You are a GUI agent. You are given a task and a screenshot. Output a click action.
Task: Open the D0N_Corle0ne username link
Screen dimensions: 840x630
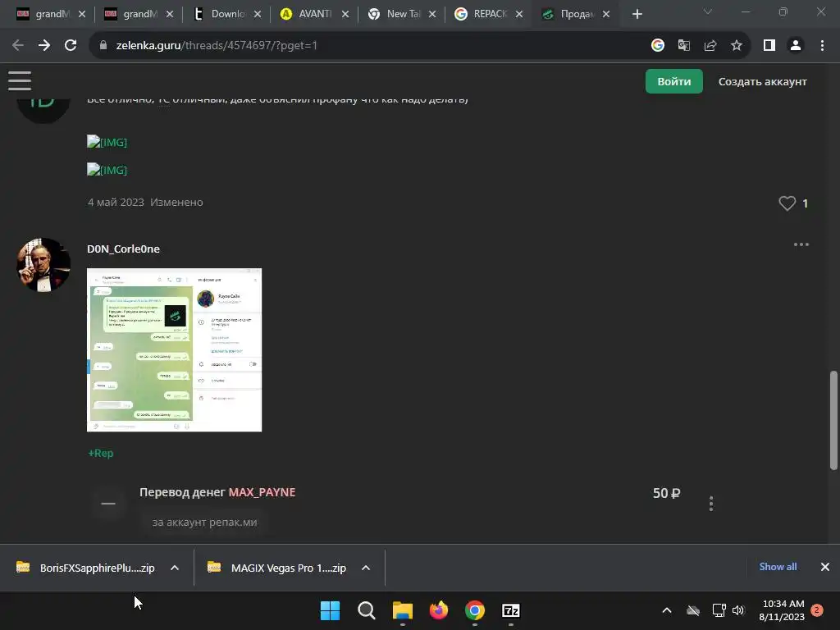point(123,249)
